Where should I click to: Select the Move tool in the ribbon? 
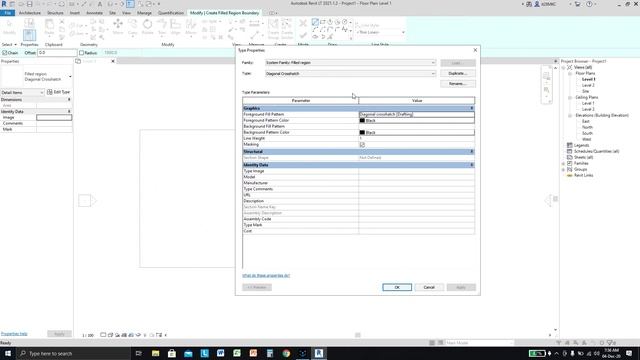118,27
